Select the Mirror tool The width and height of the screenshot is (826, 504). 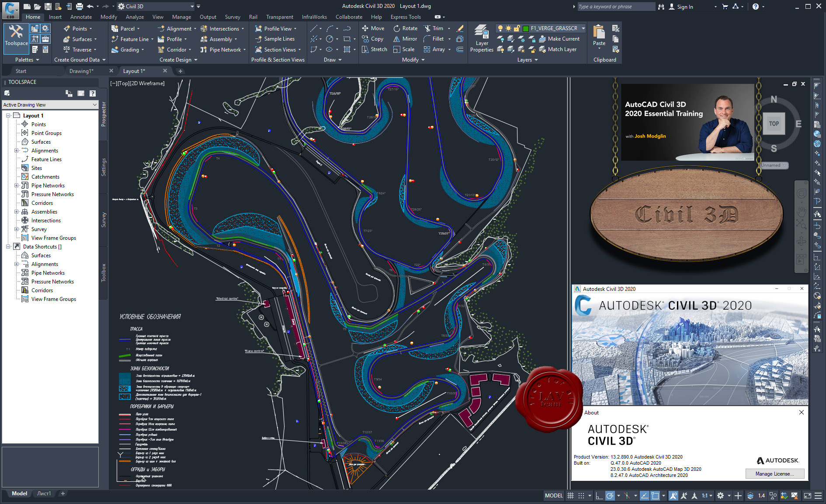[405, 39]
